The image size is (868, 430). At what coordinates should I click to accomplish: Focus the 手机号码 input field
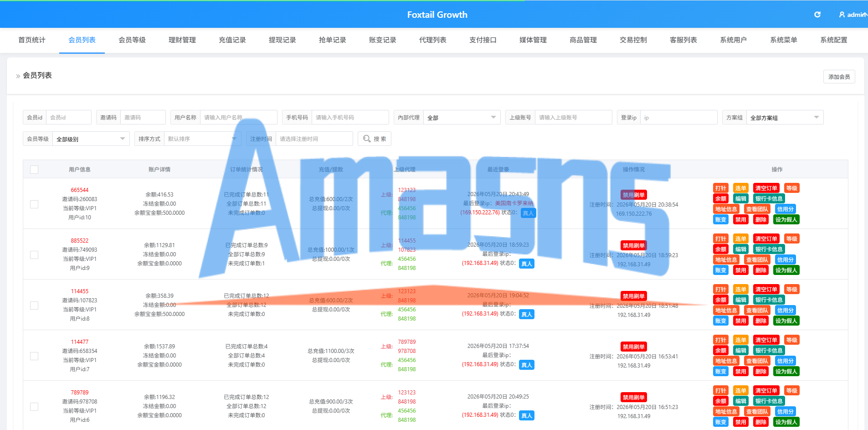point(350,118)
